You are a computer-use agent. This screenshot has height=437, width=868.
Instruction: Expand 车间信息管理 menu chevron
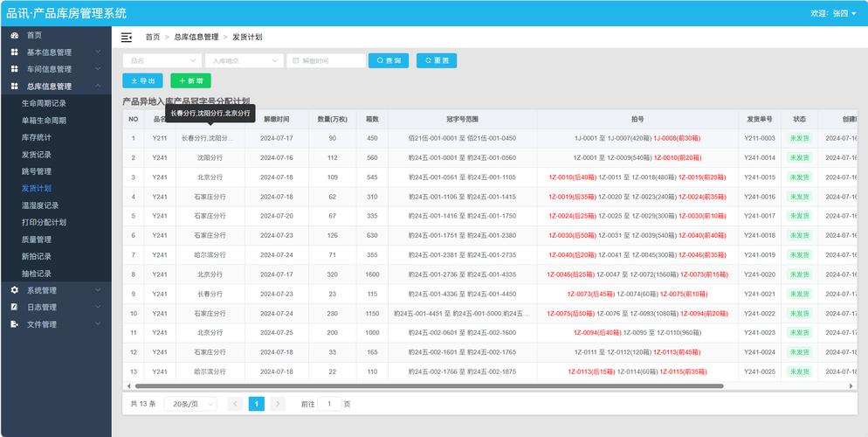point(98,69)
